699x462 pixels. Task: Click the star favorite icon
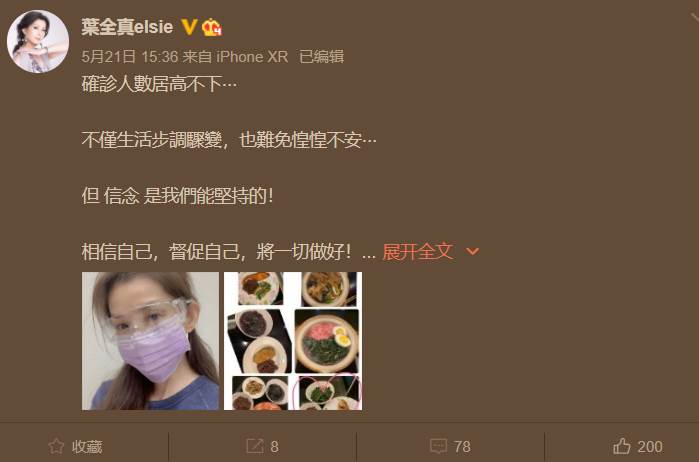[x=56, y=446]
